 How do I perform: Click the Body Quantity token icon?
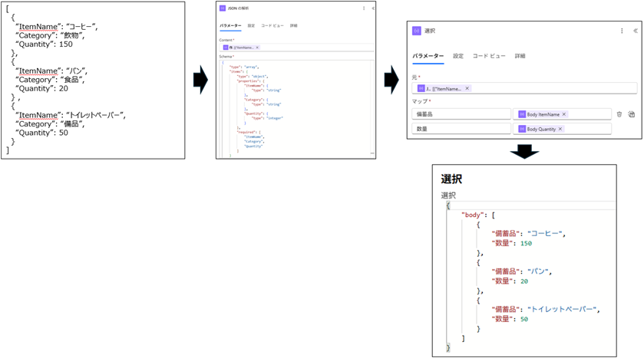[x=522, y=129]
